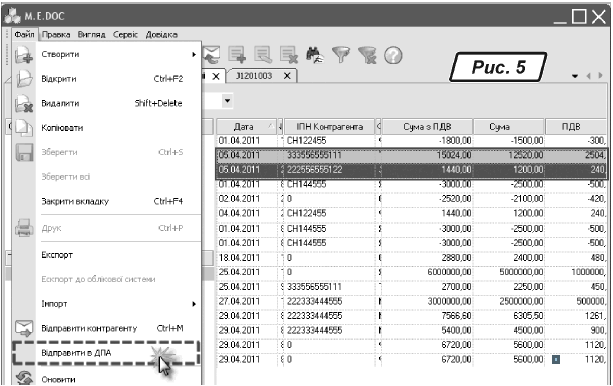This screenshot has height=386, width=613.
Task: Choose Відкрити from the File menu
Action: point(107,79)
